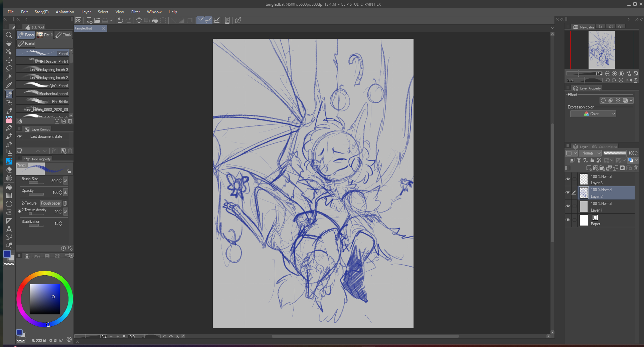This screenshot has height=347, width=644.
Task: Choose the Mechanical pencil brush
Action: pyautogui.click(x=43, y=94)
